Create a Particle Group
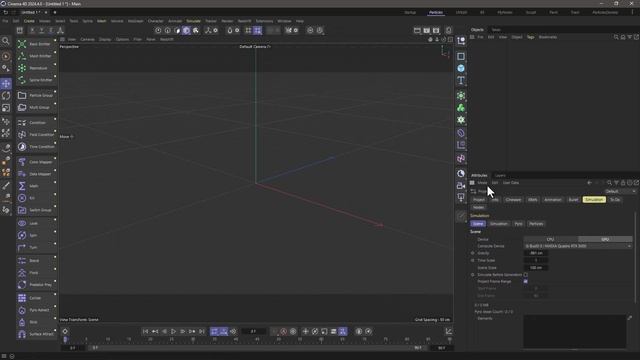The width and height of the screenshot is (640, 360). pos(36,95)
